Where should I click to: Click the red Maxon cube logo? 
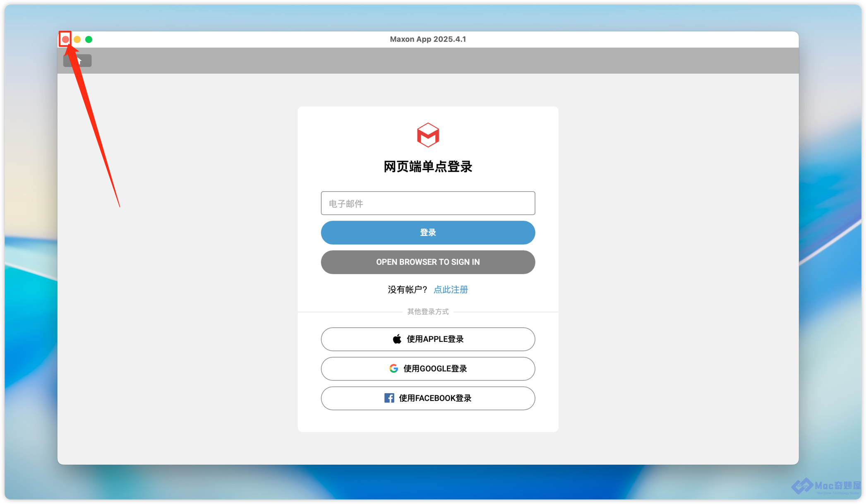click(x=427, y=135)
